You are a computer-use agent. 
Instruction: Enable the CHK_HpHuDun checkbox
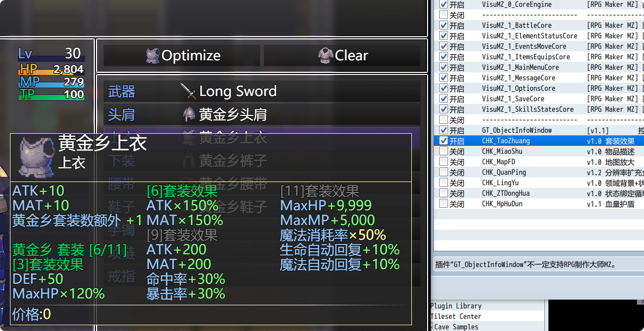(x=444, y=204)
